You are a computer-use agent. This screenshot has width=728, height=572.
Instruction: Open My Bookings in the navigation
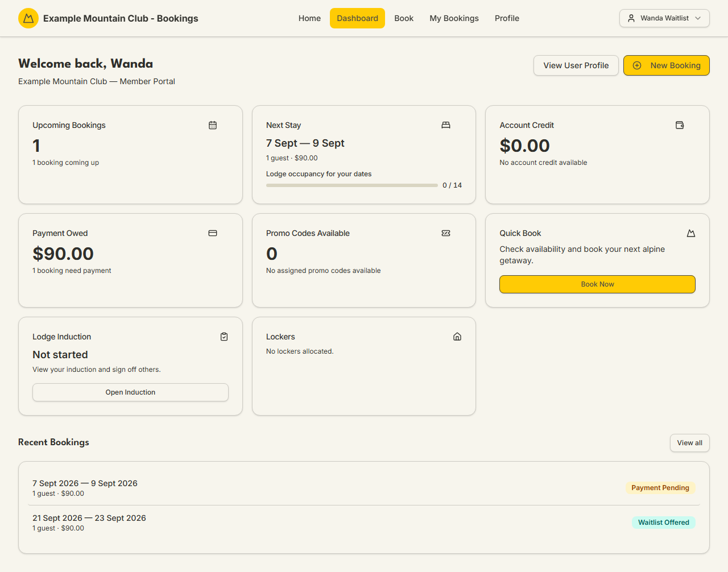(x=454, y=18)
